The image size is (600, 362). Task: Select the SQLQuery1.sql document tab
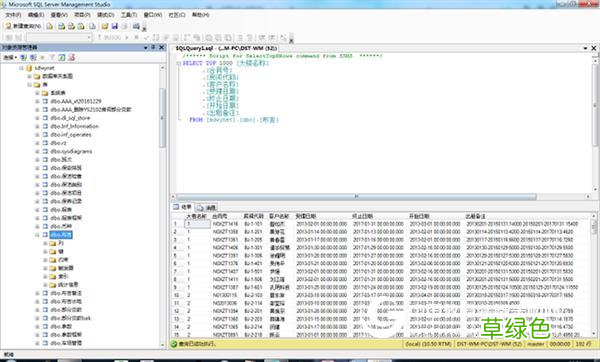click(x=226, y=48)
